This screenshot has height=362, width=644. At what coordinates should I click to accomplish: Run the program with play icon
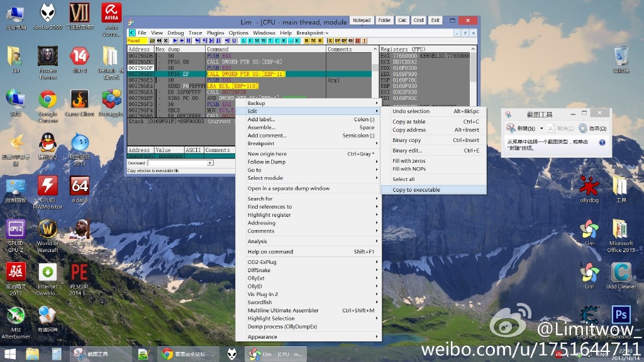click(x=175, y=41)
